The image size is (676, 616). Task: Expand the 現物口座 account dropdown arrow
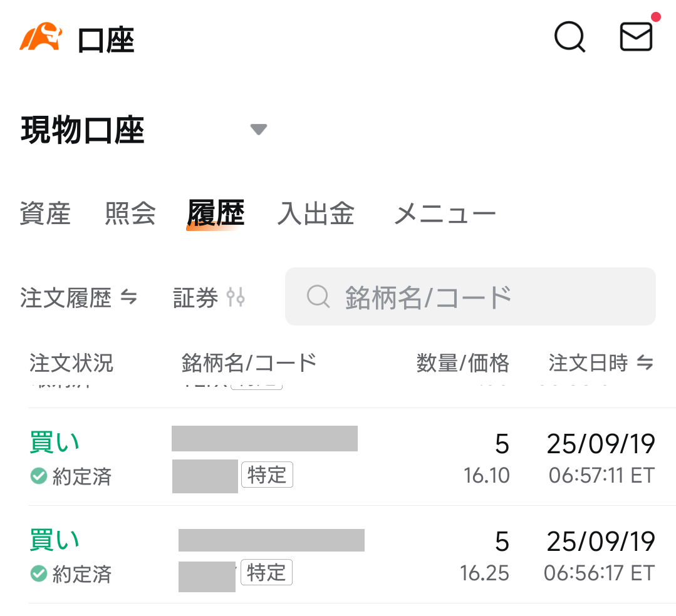(x=258, y=130)
